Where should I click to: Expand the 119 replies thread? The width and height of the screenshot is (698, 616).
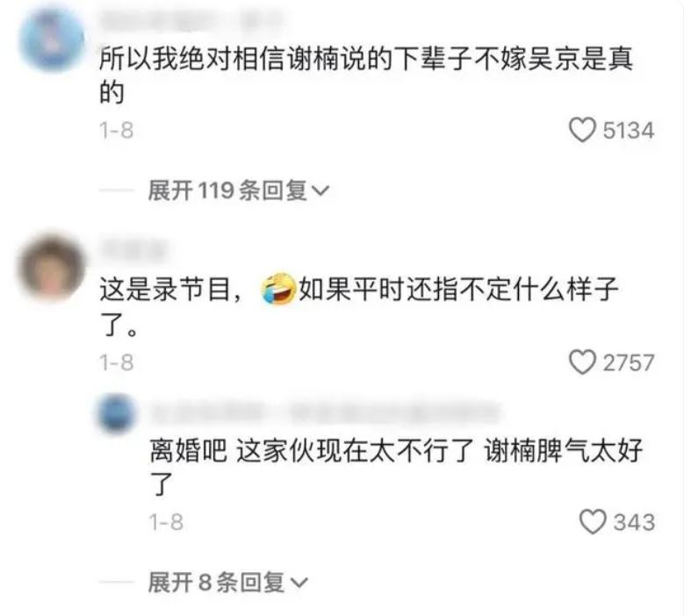pyautogui.click(x=239, y=190)
